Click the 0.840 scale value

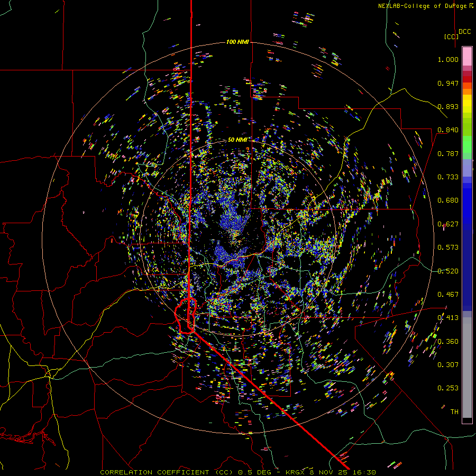448,130
